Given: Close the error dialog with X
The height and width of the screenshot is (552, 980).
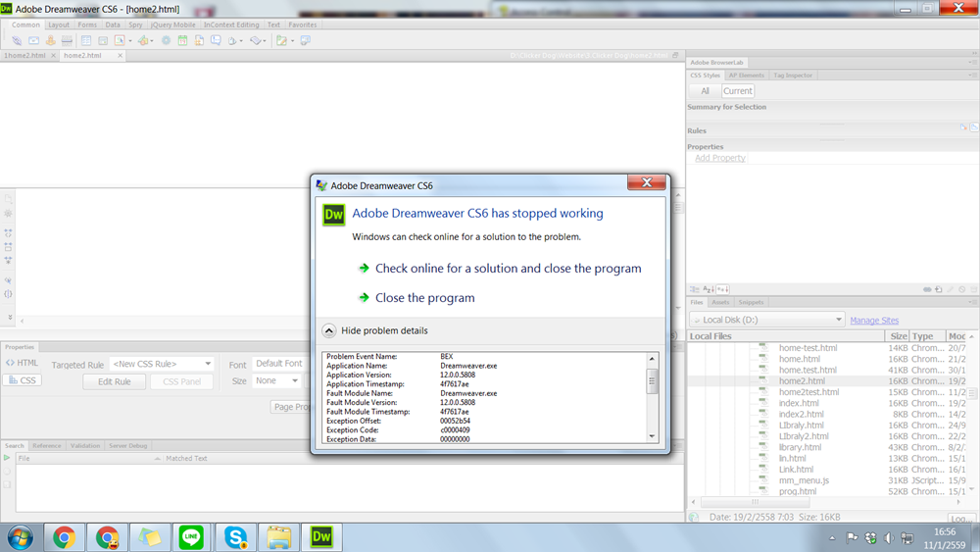Looking at the screenshot, I should 647,182.
